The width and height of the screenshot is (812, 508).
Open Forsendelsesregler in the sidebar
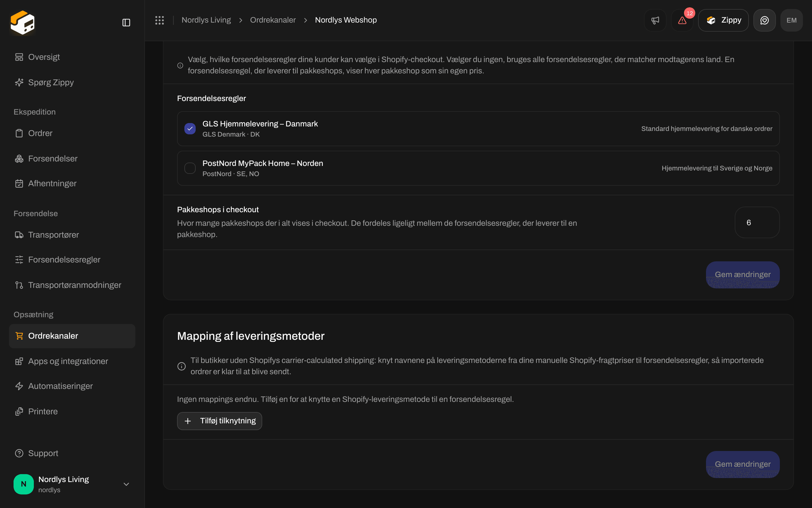pos(72,260)
